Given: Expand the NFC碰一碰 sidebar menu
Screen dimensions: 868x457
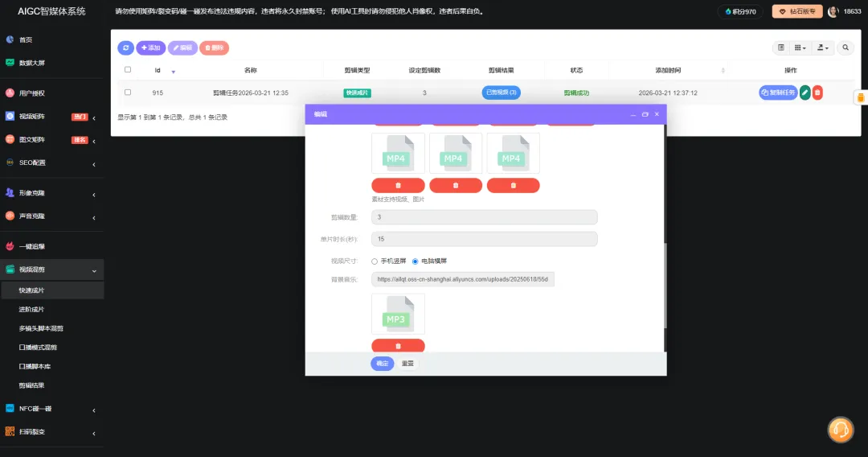Looking at the screenshot, I should (x=52, y=409).
